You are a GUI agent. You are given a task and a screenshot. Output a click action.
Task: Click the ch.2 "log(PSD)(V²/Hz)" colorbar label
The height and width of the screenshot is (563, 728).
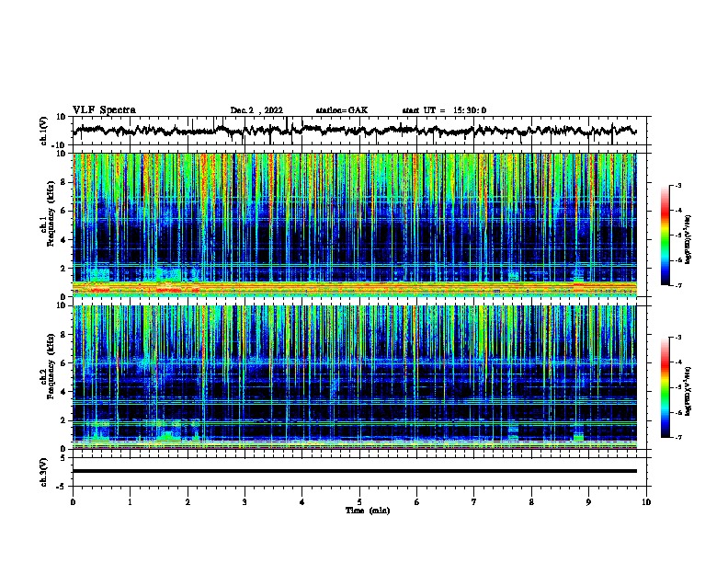688,391
